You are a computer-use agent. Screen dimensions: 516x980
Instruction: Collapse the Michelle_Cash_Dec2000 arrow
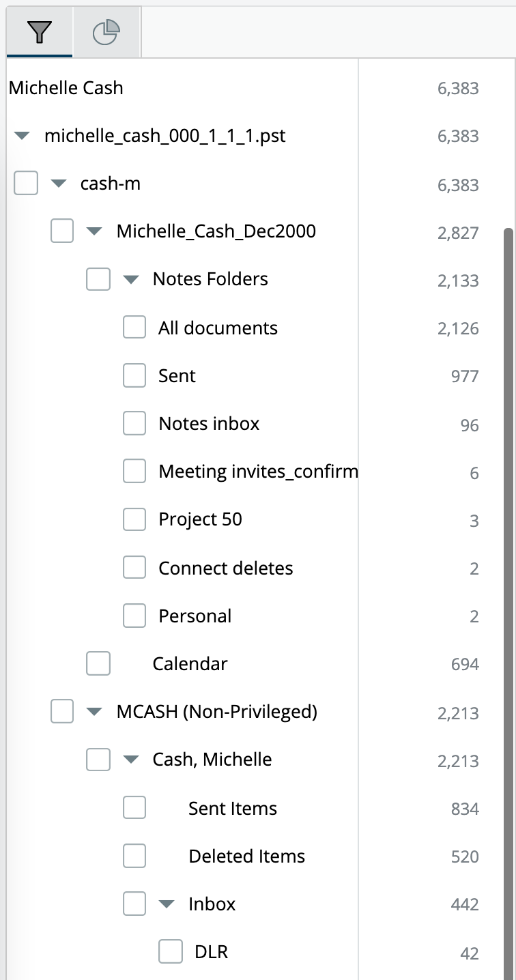94,231
